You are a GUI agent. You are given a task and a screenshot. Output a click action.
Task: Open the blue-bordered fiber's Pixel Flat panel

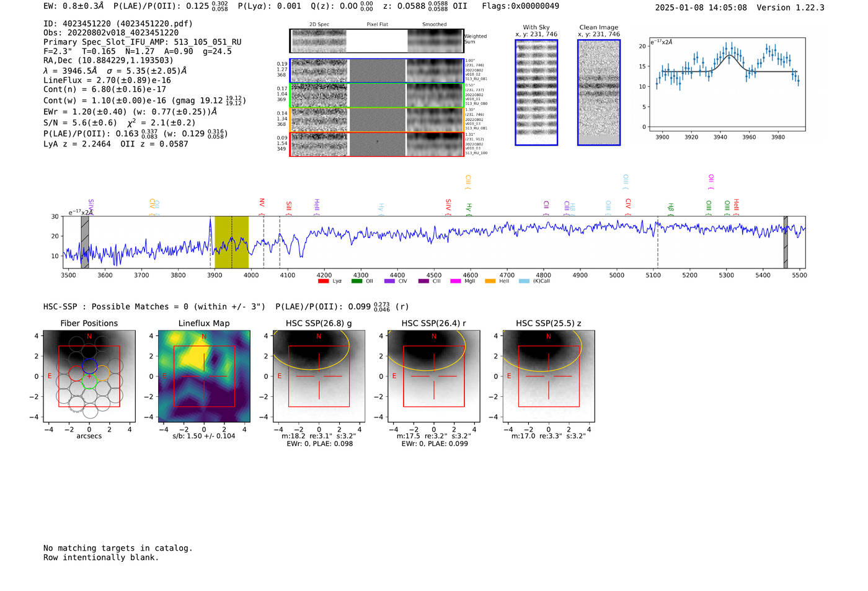377,71
